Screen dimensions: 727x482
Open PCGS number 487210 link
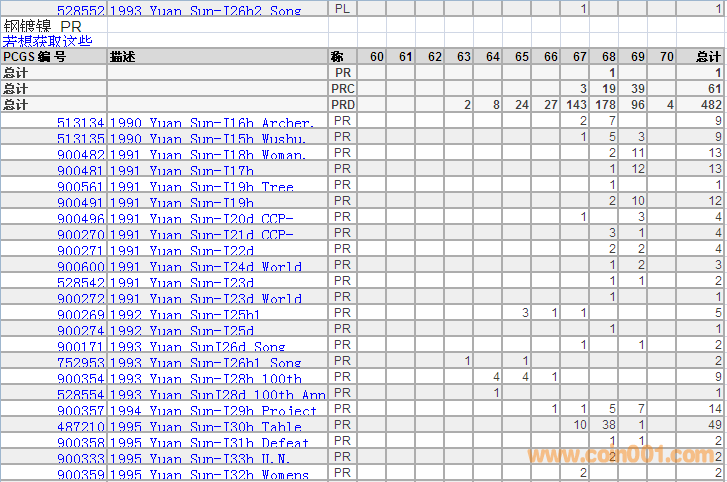[81, 427]
